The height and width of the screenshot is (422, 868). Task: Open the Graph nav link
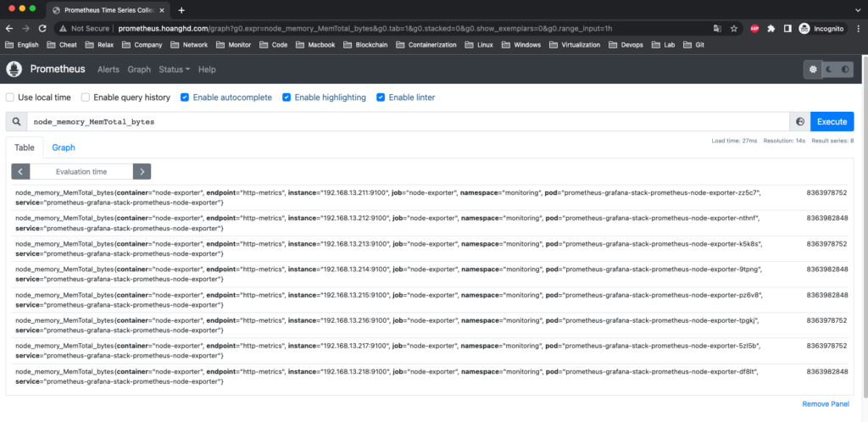(139, 69)
